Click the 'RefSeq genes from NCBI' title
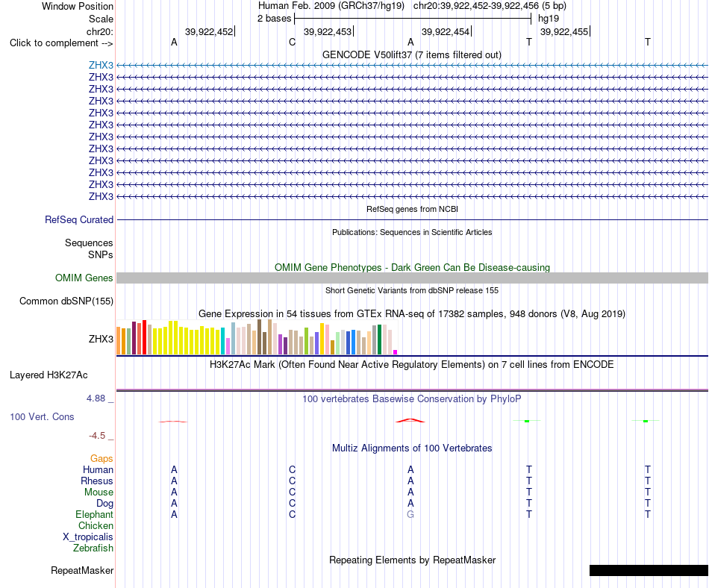709x588 pixels. click(x=412, y=209)
